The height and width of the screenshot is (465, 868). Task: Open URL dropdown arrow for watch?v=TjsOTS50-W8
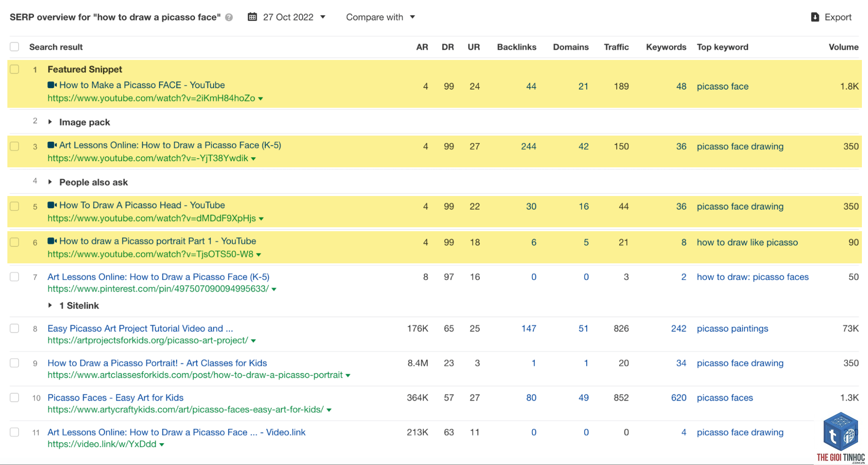[259, 255]
